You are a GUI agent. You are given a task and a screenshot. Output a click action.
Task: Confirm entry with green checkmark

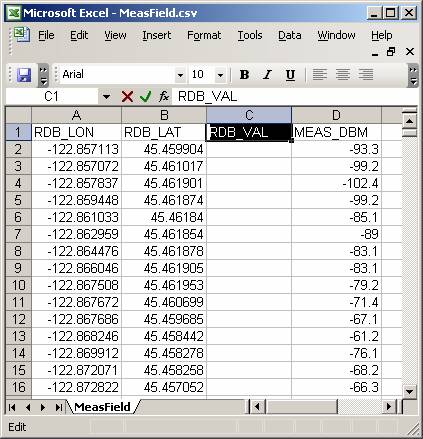pyautogui.click(x=146, y=97)
